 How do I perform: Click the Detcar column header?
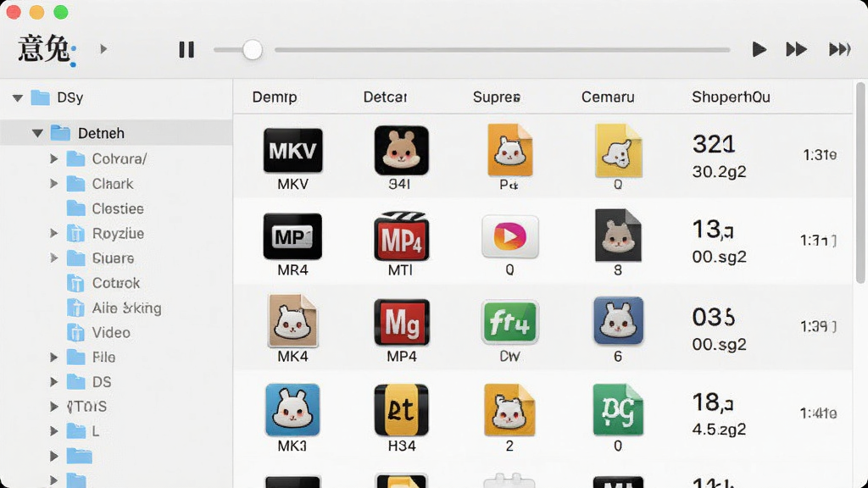[x=386, y=97]
